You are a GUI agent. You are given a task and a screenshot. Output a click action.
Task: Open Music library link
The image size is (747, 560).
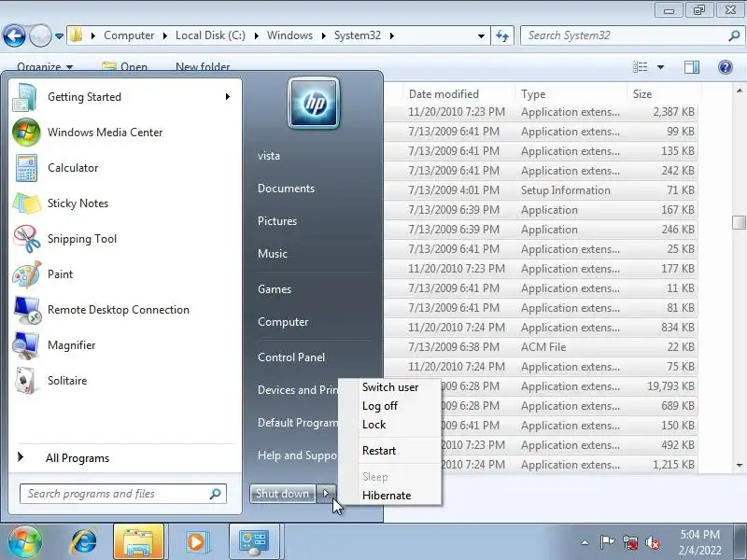(x=272, y=253)
